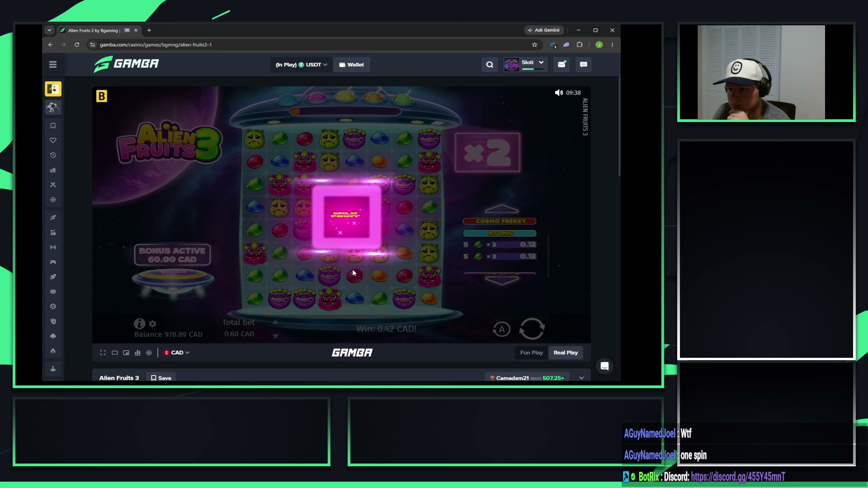Image resolution: width=868 pixels, height=488 pixels.
Task: Toggle autoplay with the A button
Action: [502, 329]
